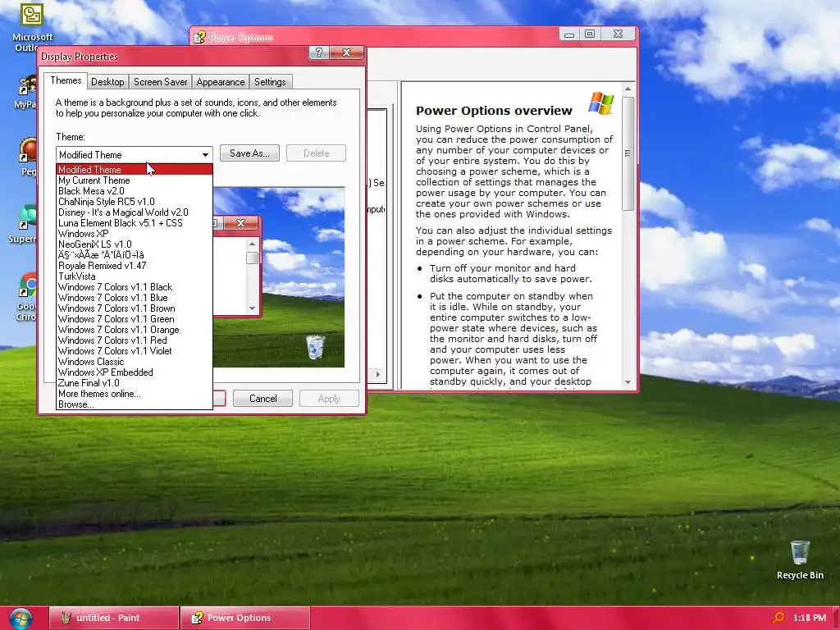Click the horizontal scroll right arrow in Power Options
This screenshot has width=840, height=630.
pos(377,374)
